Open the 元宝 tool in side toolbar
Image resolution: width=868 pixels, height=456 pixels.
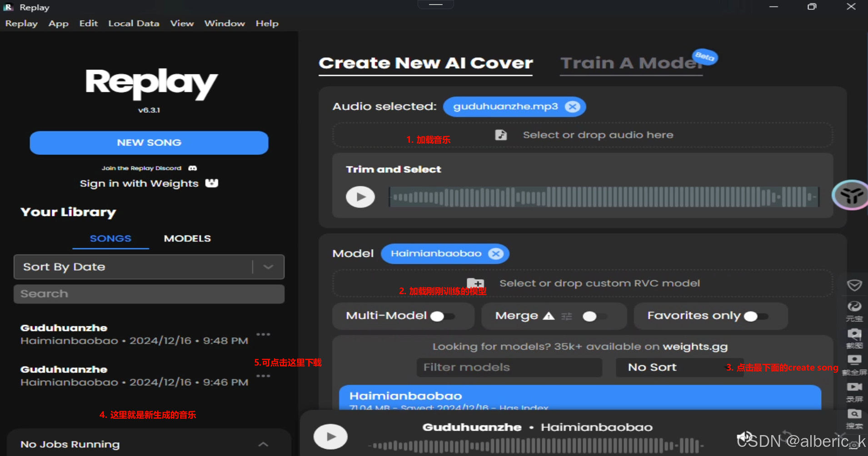(854, 311)
